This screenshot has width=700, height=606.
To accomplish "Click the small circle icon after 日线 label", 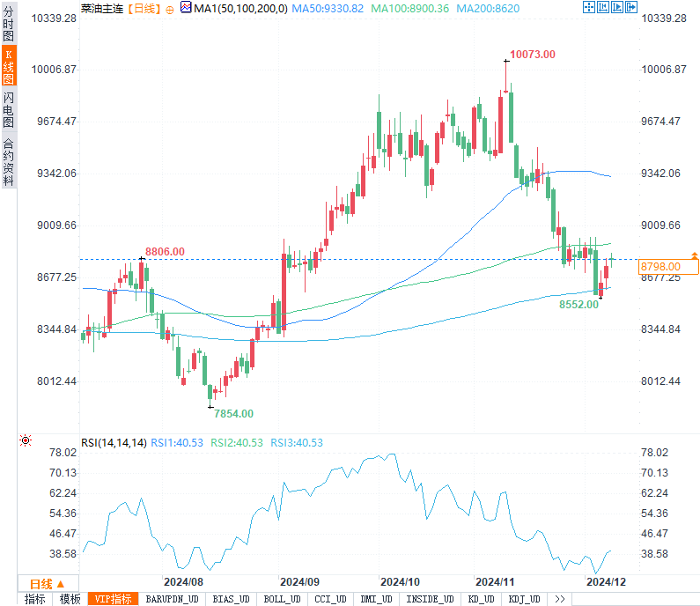I will pos(170,8).
